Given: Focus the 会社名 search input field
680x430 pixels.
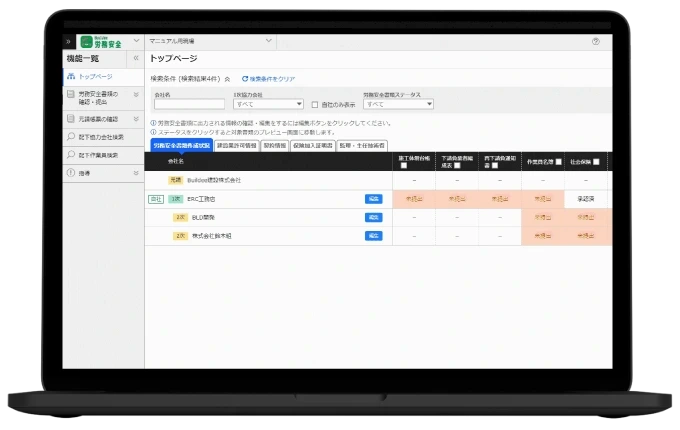Looking at the screenshot, I should point(189,104).
